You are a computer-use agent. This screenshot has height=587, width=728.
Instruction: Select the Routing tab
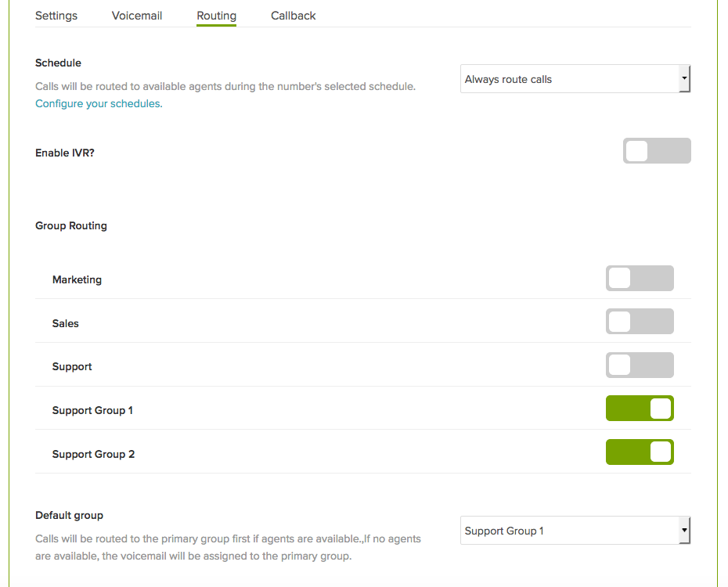coord(216,16)
